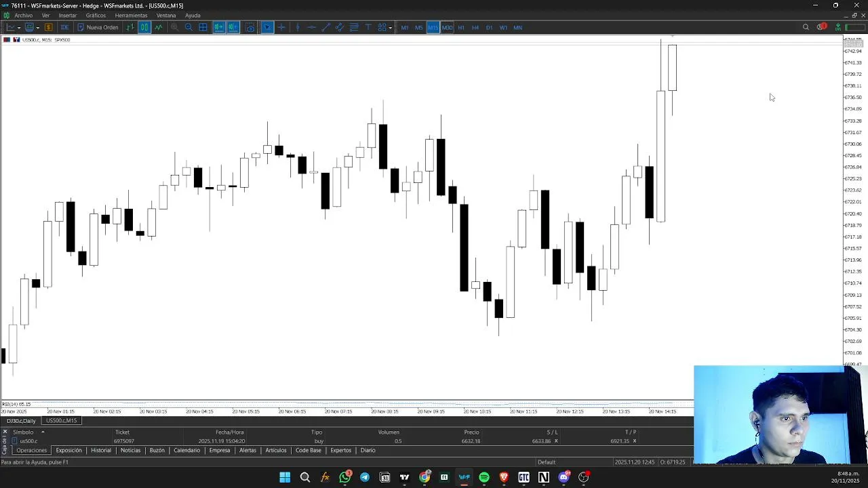Open the Historial tab

101,450
